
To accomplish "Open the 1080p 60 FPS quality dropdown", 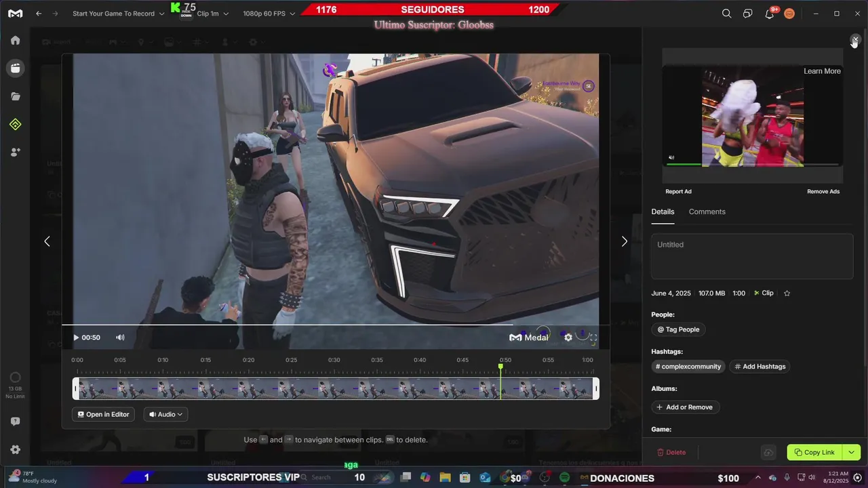I will tap(269, 14).
